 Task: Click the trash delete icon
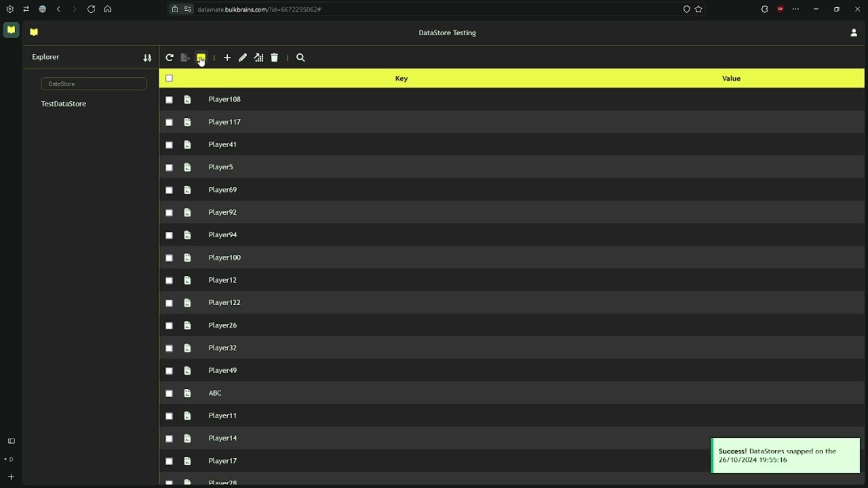(275, 58)
